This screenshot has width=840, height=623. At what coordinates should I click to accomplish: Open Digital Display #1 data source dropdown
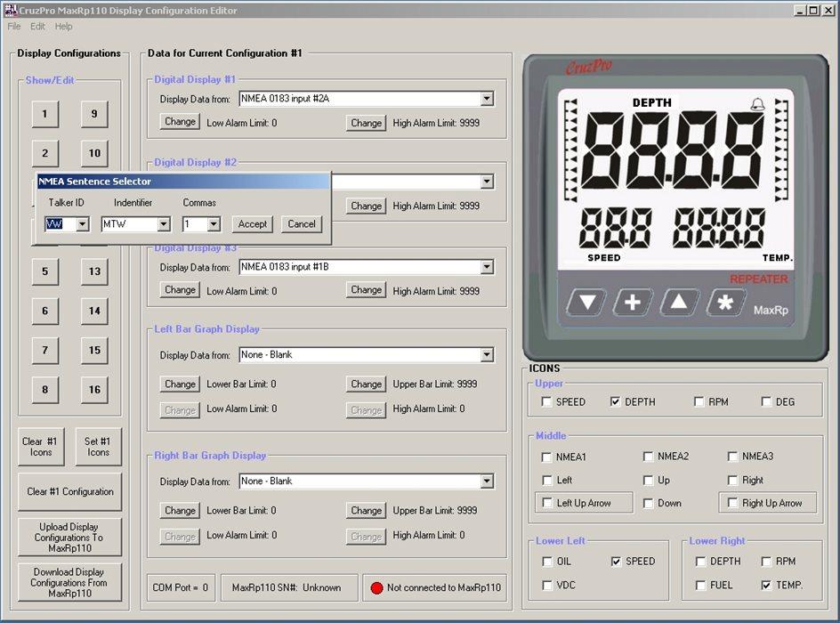[x=487, y=99]
